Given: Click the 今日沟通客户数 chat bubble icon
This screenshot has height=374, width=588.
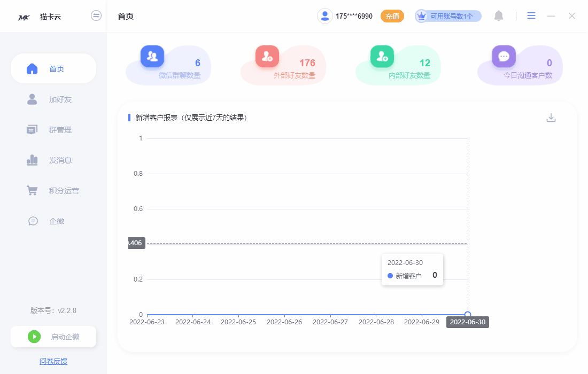Looking at the screenshot, I should 504,56.
